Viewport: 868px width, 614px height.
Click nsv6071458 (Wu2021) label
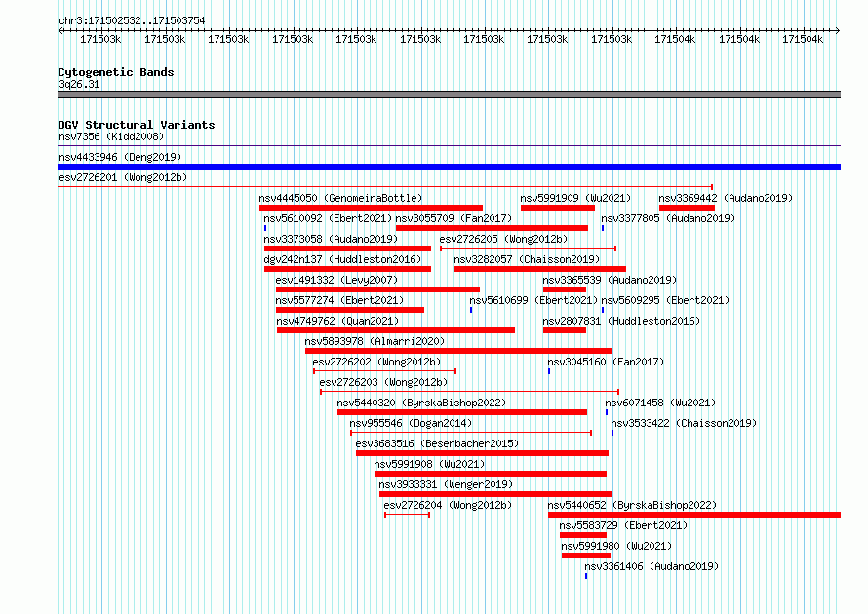[x=660, y=403]
